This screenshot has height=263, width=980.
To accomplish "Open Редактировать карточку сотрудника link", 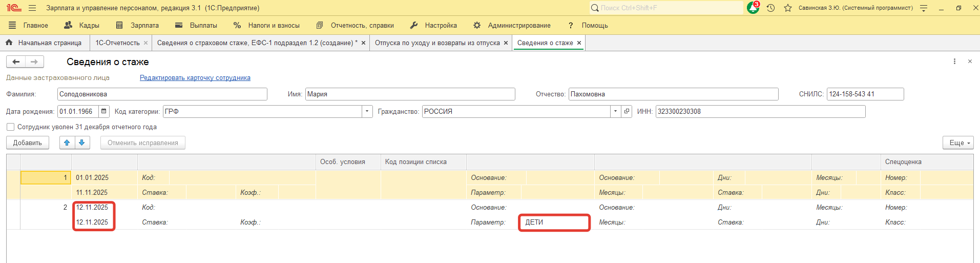I will coord(195,78).
